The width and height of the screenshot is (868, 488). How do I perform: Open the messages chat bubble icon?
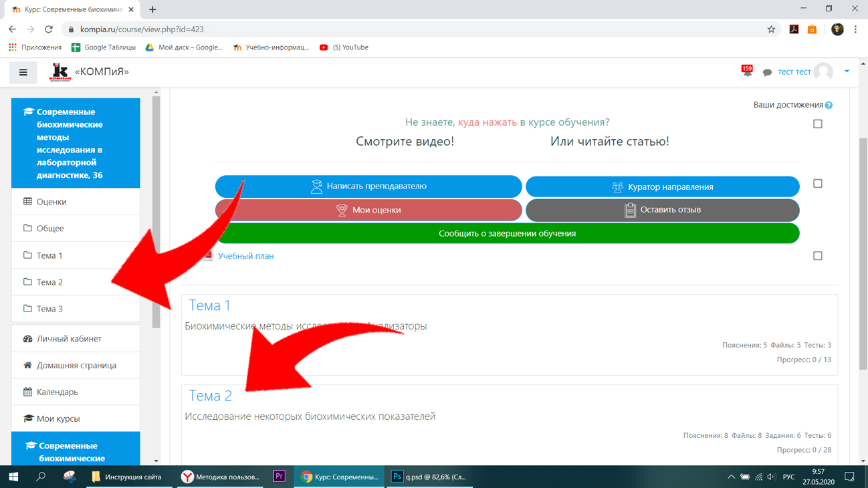pyautogui.click(x=767, y=72)
